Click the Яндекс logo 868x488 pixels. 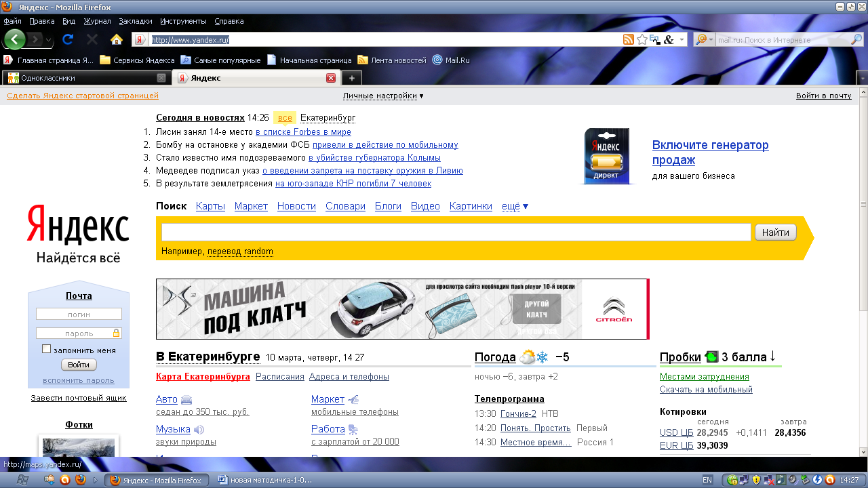78,224
